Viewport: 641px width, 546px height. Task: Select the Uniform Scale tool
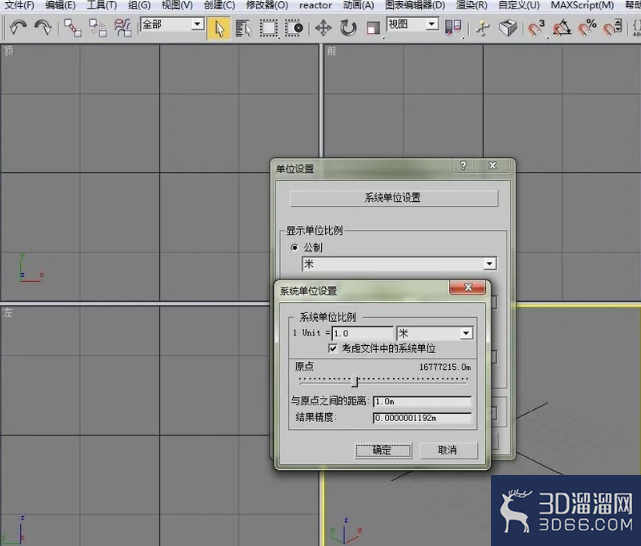373,28
